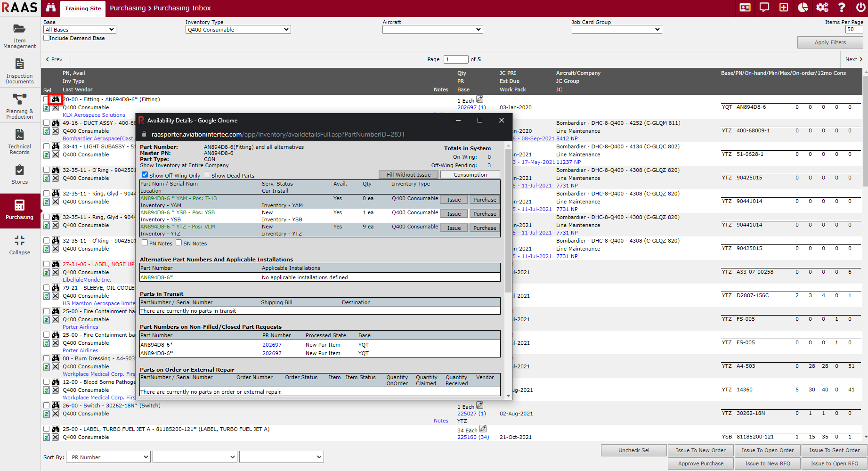Switch to the Training Site tab
868x471 pixels.
tap(83, 8)
